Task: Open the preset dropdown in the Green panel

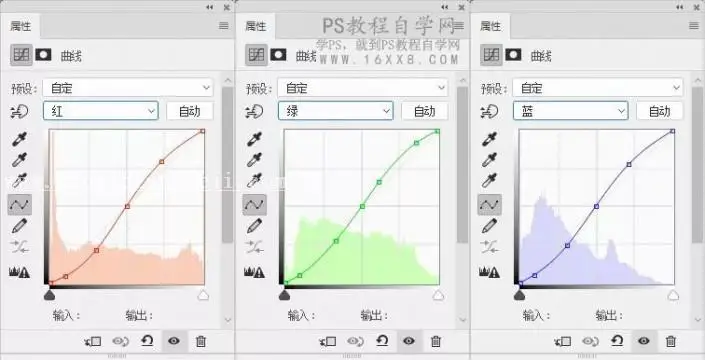Action: pyautogui.click(x=362, y=88)
